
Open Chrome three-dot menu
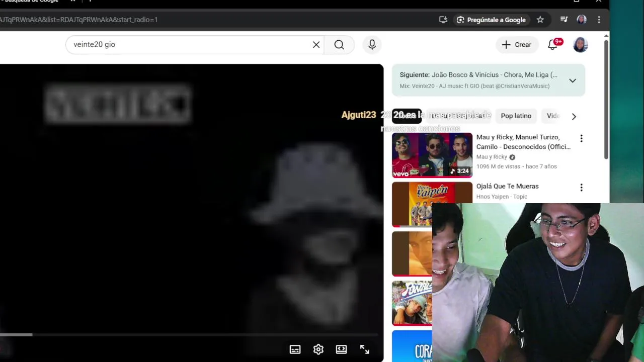click(x=599, y=20)
